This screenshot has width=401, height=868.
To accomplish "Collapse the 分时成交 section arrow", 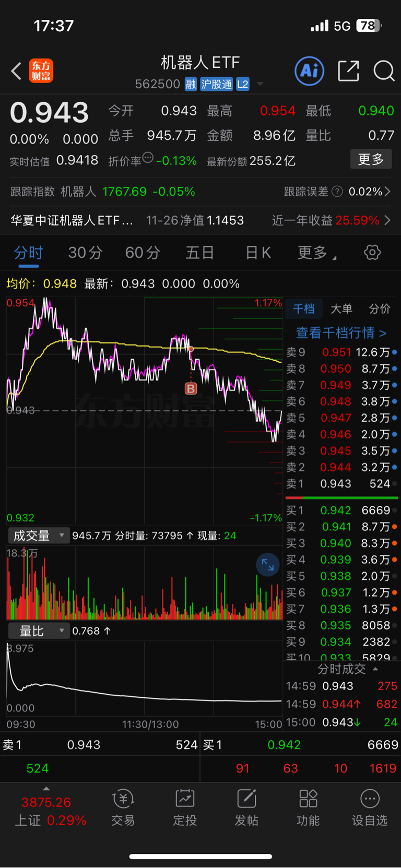I will pos(375,669).
